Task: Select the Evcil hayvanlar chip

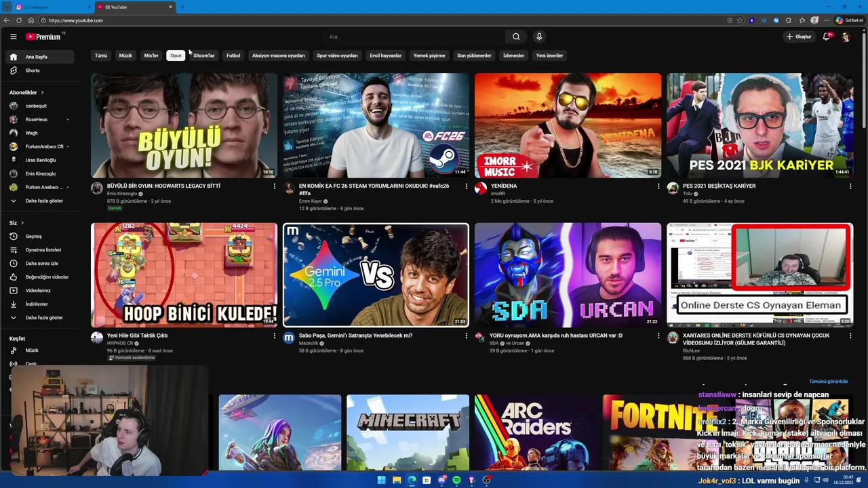Action: click(386, 56)
